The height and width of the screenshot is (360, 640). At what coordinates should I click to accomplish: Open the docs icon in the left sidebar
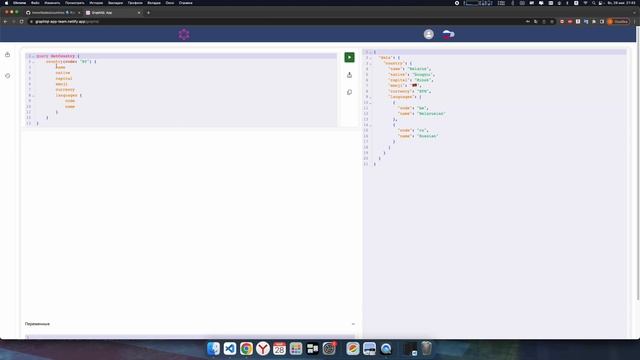coord(7,54)
